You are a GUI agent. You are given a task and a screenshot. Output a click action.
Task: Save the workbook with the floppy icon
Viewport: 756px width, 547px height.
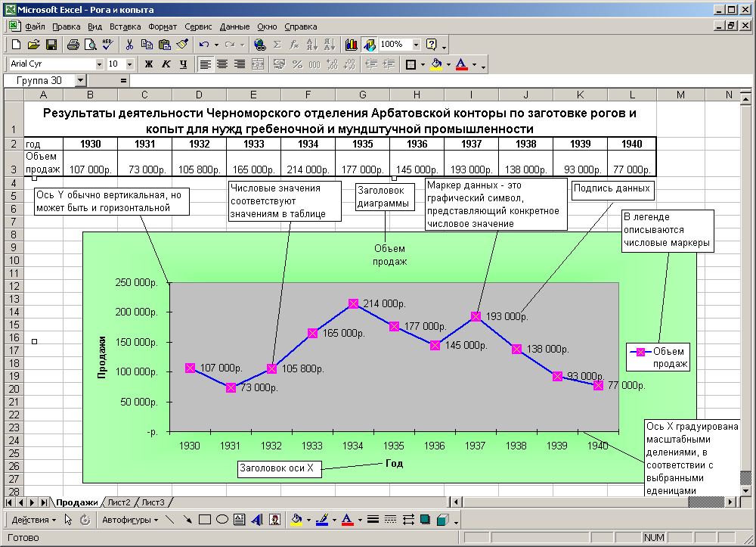coord(51,45)
